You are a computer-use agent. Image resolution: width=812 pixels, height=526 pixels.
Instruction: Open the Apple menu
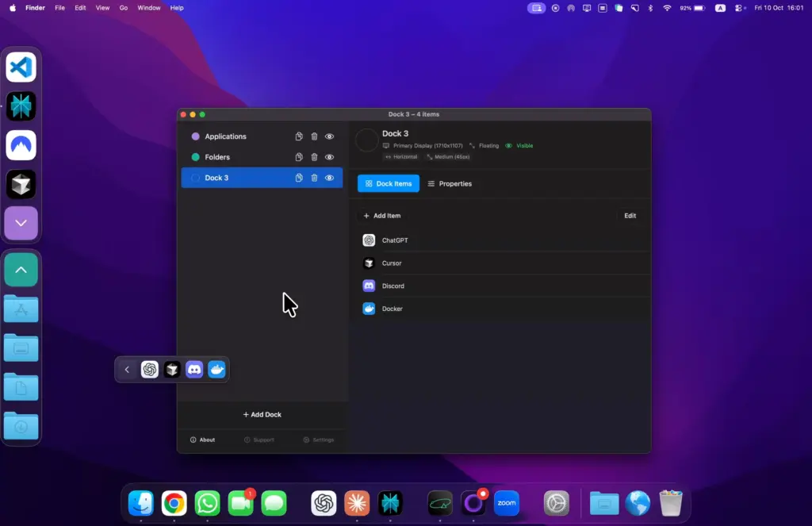point(13,8)
